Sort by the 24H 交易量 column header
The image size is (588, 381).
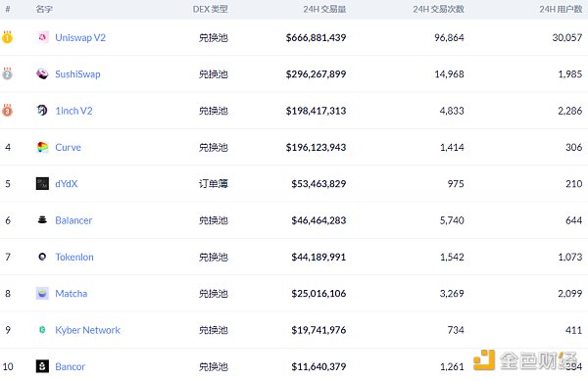click(324, 9)
